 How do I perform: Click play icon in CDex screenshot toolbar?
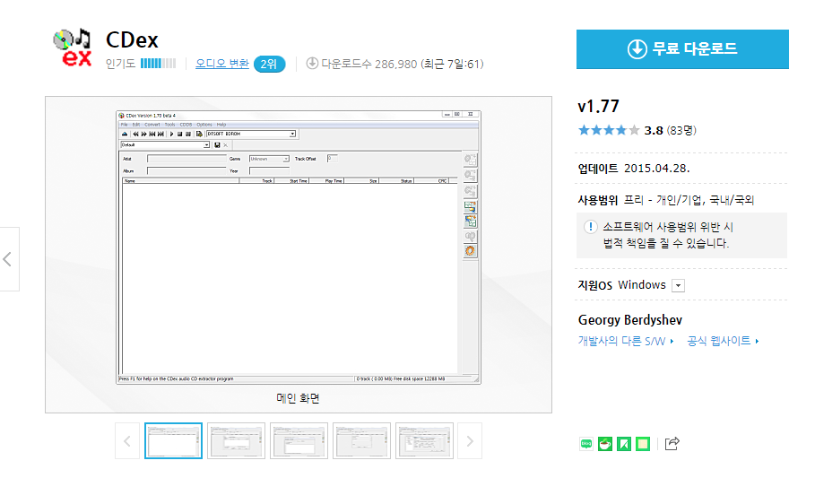pos(171,134)
